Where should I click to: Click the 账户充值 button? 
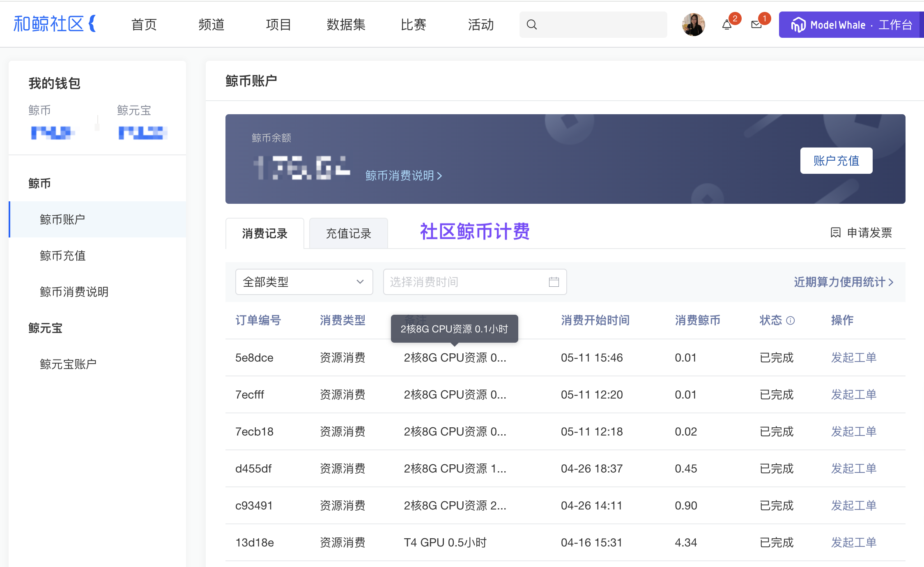[x=836, y=161]
